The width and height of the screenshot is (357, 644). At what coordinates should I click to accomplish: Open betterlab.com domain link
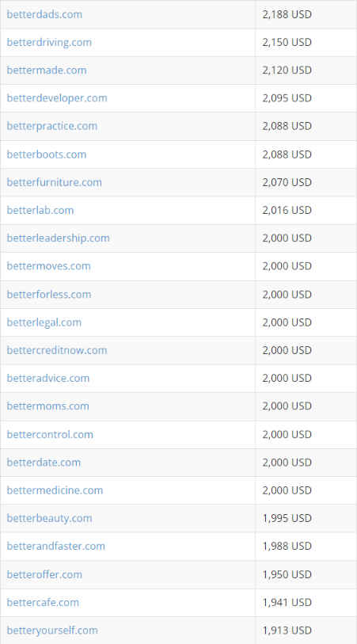[40, 210]
